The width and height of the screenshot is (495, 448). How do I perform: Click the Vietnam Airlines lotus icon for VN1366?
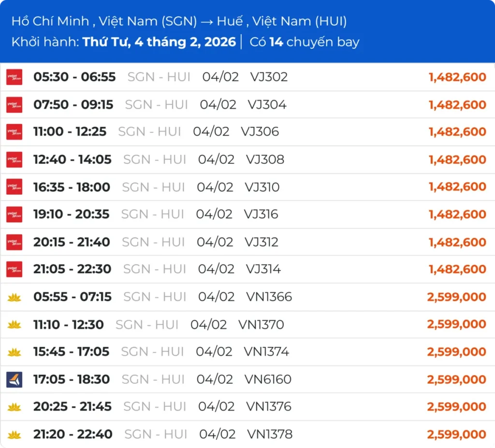(x=14, y=297)
